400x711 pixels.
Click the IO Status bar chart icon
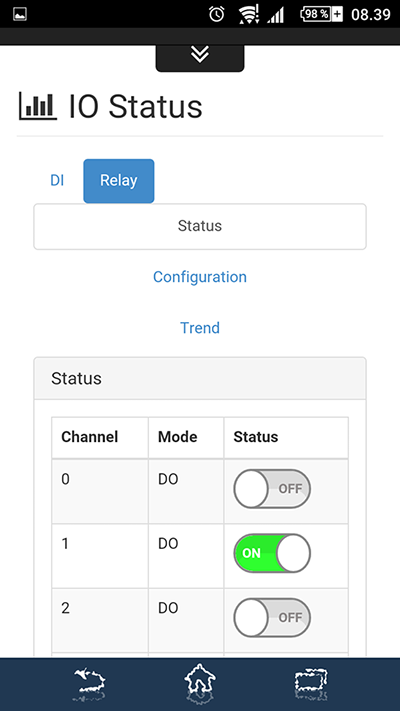pyautogui.click(x=38, y=106)
